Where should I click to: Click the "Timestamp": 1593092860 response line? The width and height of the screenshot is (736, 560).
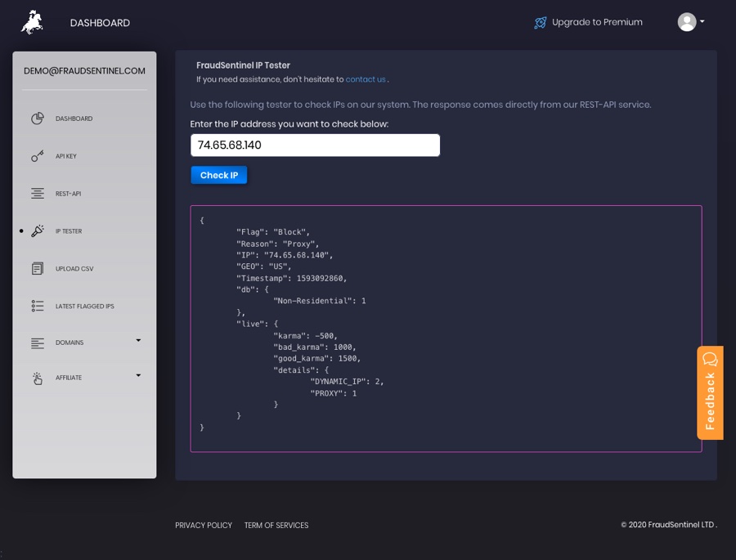(291, 278)
